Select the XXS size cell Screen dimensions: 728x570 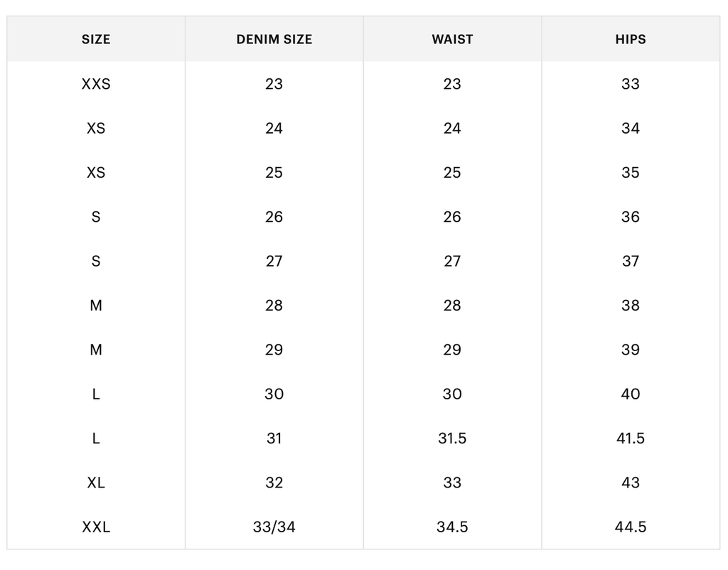click(96, 84)
